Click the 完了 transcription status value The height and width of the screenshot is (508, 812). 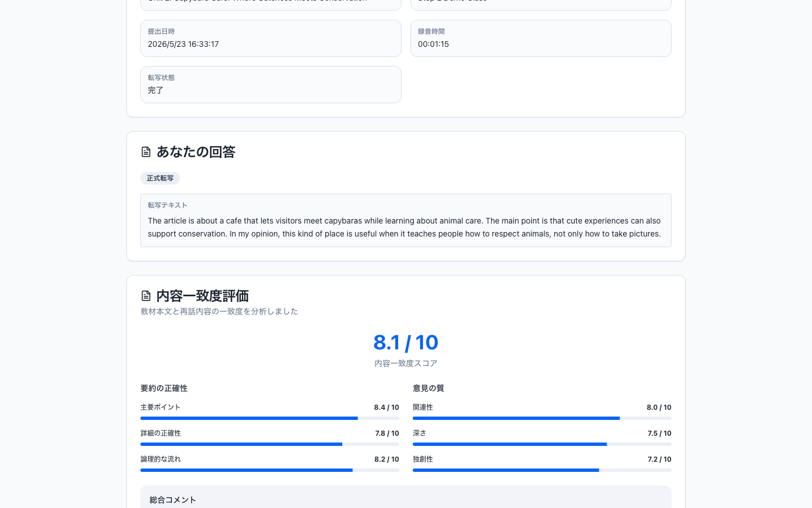pyautogui.click(x=156, y=90)
